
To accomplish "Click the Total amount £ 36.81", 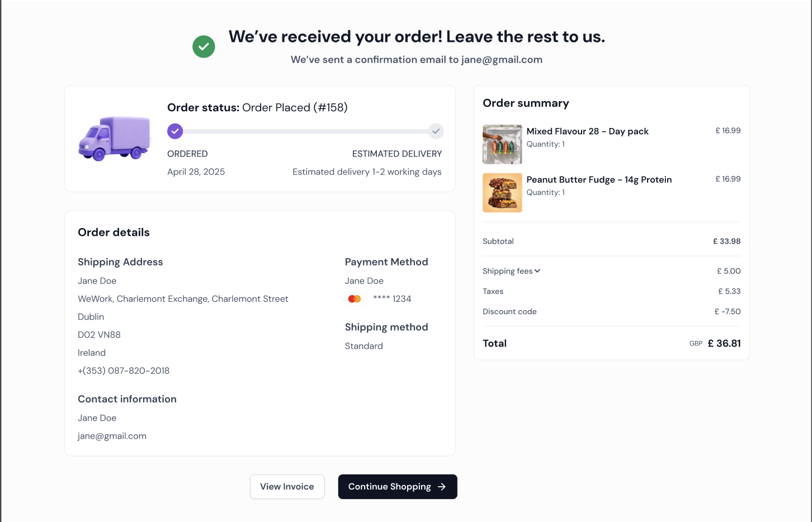I will coord(724,344).
